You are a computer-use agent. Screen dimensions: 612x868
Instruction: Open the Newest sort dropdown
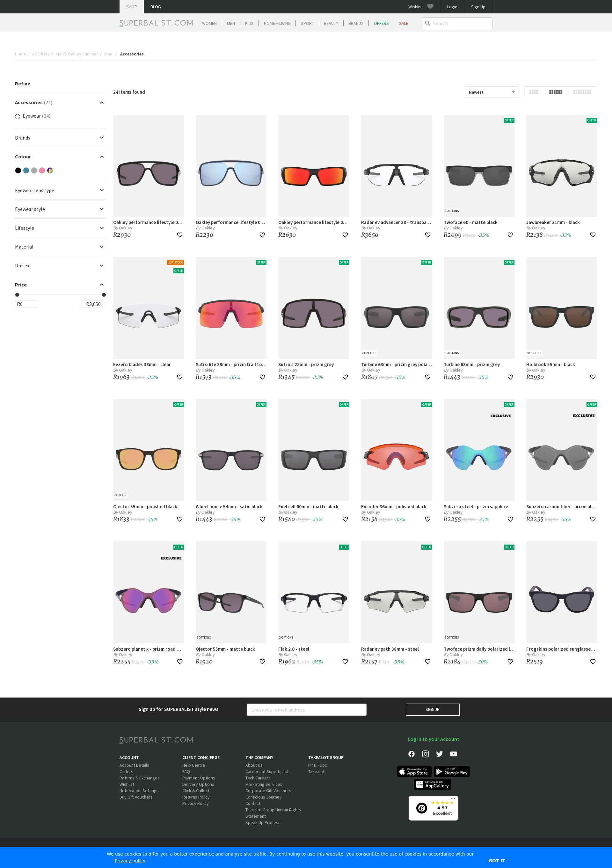[492, 92]
